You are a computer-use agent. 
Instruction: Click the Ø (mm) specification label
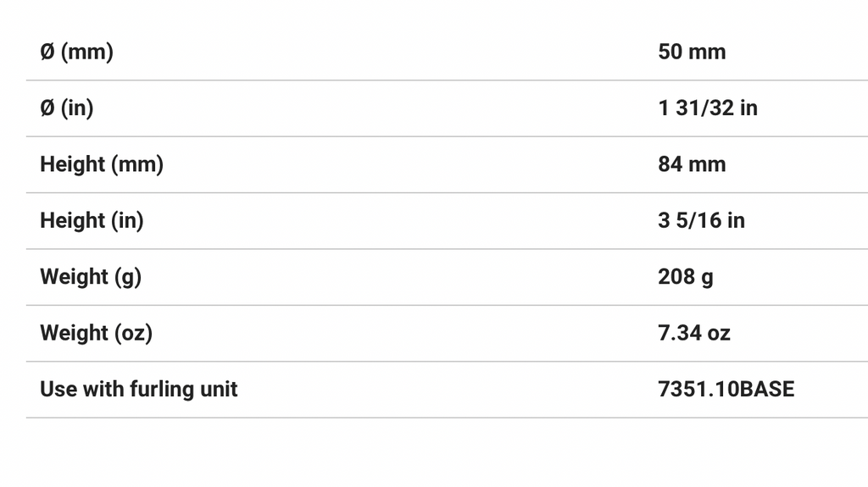click(76, 52)
